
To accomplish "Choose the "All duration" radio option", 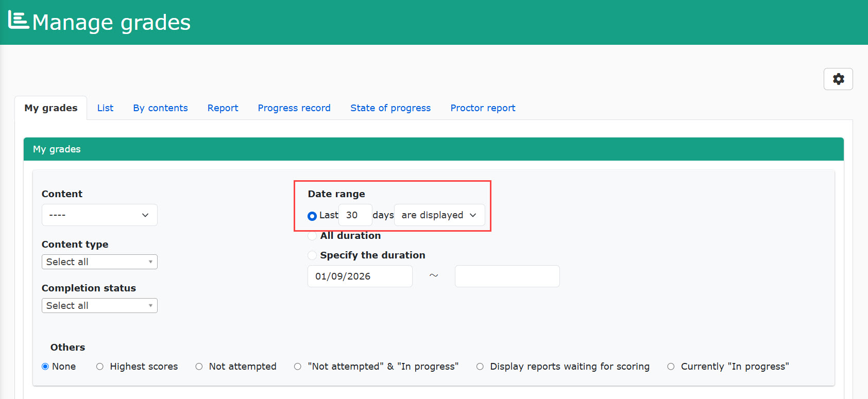I will [x=312, y=236].
